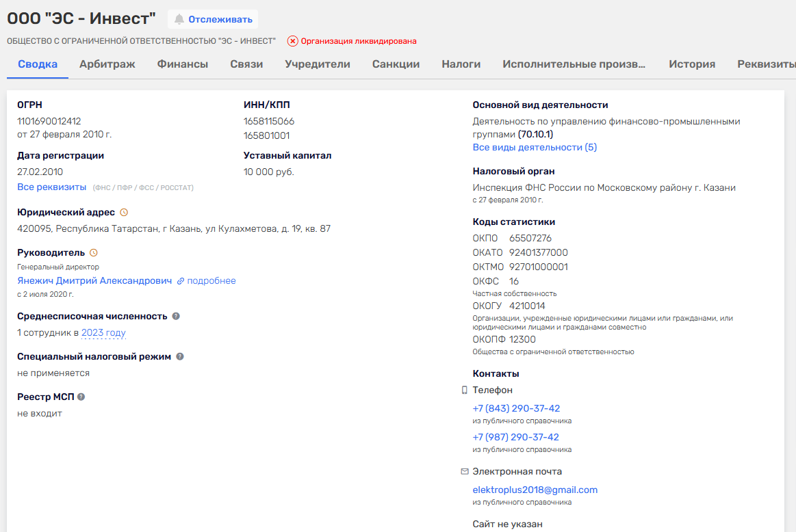Image resolution: width=796 pixels, height=532 pixels.
Task: Go to the Связи tab
Action: tap(246, 64)
